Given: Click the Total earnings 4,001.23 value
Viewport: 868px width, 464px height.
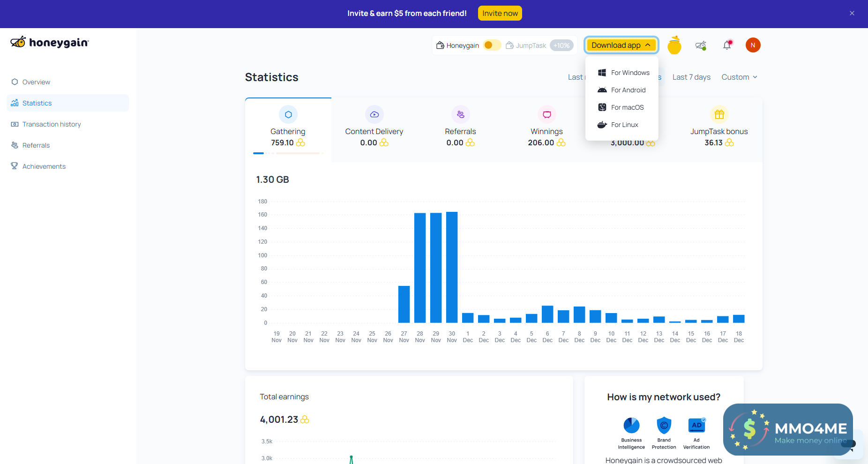Looking at the screenshot, I should pos(279,419).
